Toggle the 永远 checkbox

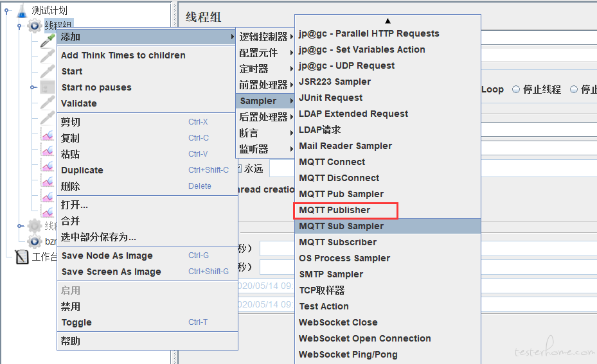(x=238, y=169)
